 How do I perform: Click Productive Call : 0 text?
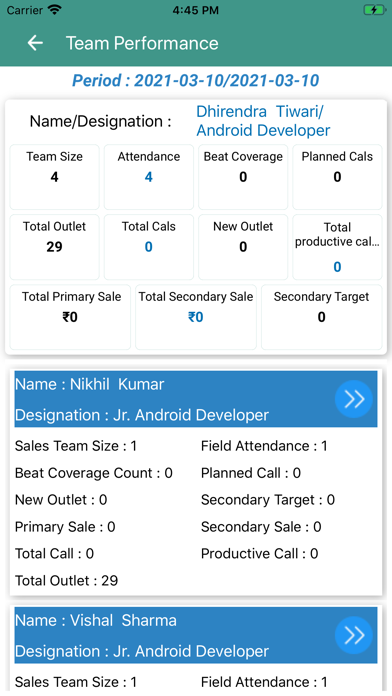pyautogui.click(x=260, y=554)
